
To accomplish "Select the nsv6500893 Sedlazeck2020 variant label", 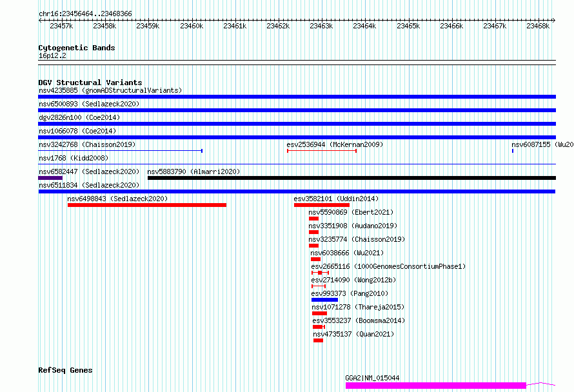I will (x=89, y=104).
